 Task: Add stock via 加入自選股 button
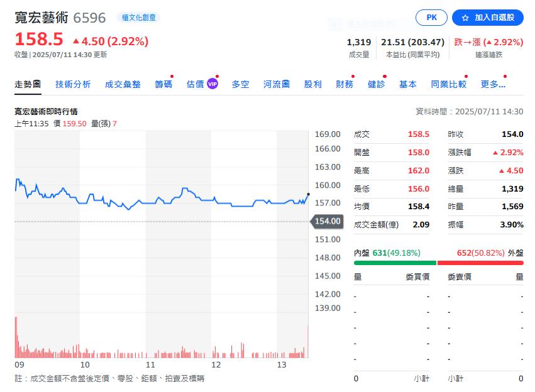pyautogui.click(x=488, y=18)
